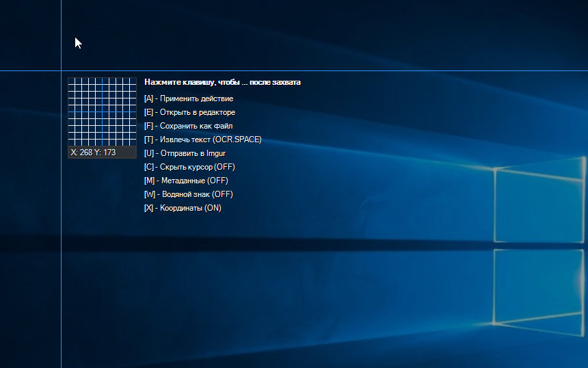The width and height of the screenshot is (588, 368).
Task: Click the magnifier pixel grid preview
Action: click(x=102, y=111)
